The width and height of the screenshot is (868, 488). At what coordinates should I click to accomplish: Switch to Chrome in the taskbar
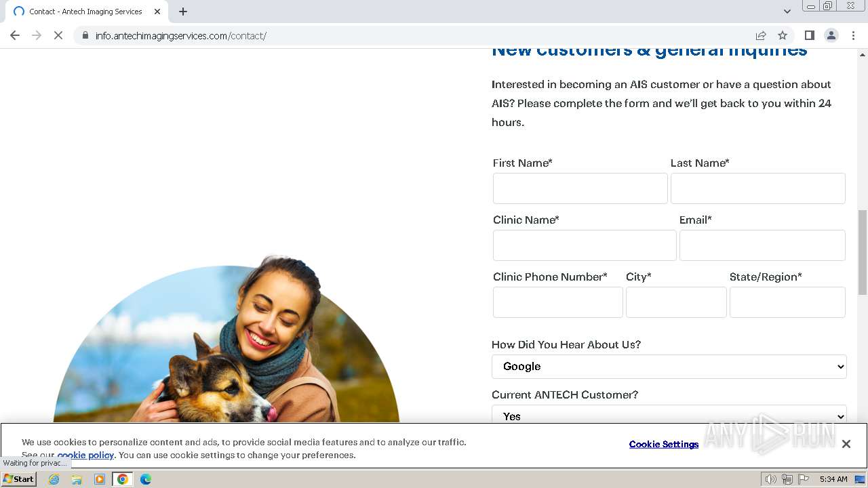(x=123, y=479)
